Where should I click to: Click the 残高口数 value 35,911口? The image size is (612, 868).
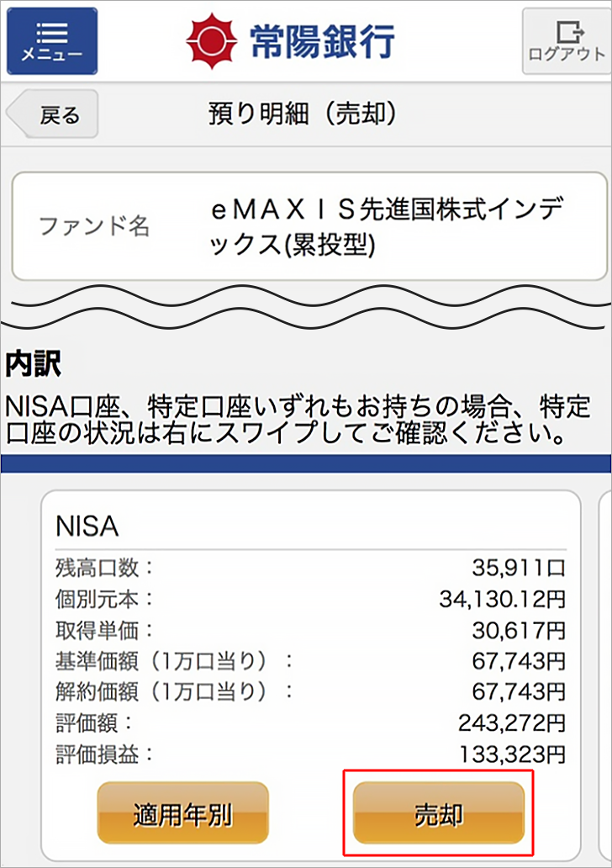519,568
